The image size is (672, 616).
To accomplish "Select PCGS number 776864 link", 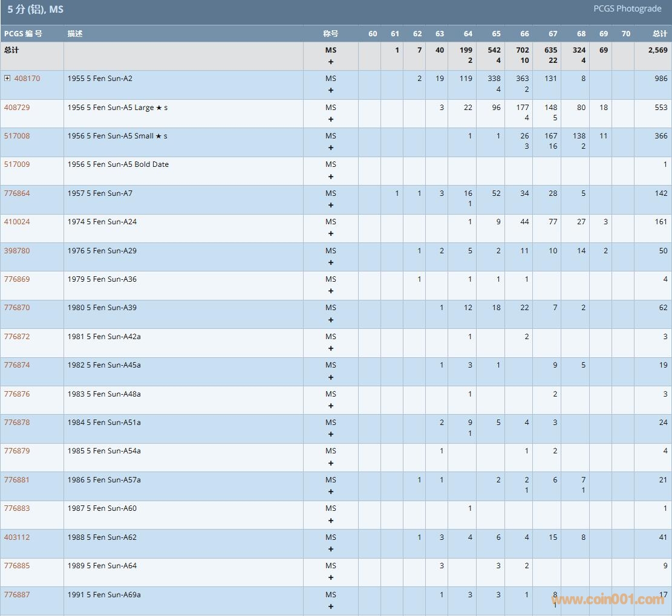I will 17,193.
